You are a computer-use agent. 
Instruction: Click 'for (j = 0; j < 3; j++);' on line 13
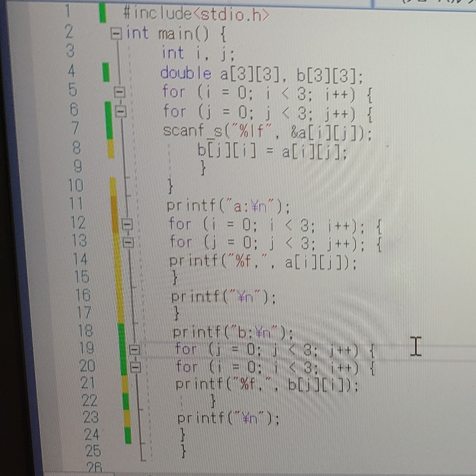pyautogui.click(x=267, y=243)
